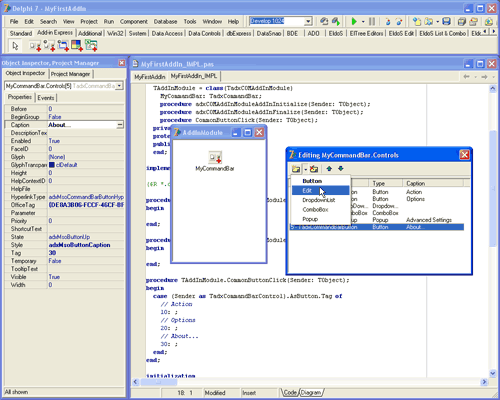Switch to the Data Access palette tab

pyautogui.click(x=167, y=33)
